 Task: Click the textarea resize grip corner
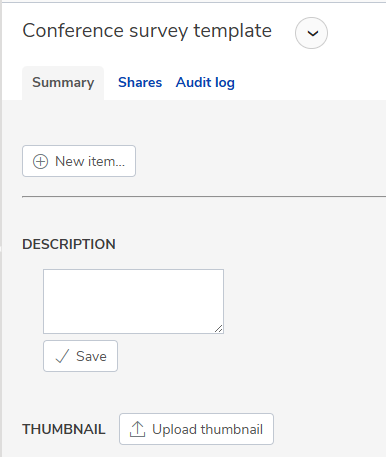click(219, 329)
